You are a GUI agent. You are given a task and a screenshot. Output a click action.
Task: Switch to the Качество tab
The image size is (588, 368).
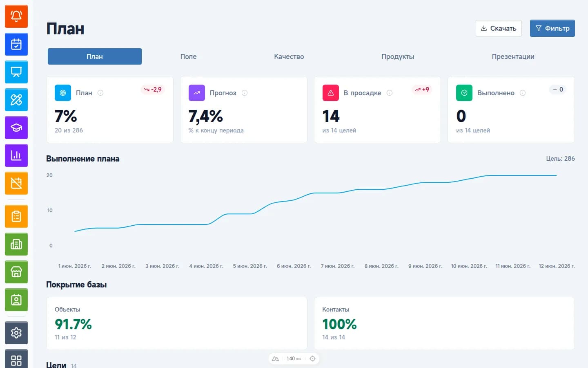(289, 56)
